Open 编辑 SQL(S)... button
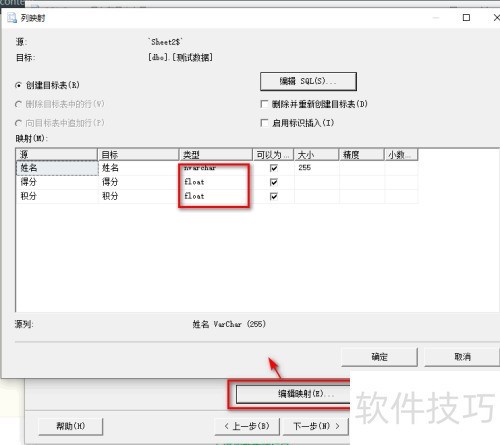Viewport: 500px width, 445px height. 308,81
